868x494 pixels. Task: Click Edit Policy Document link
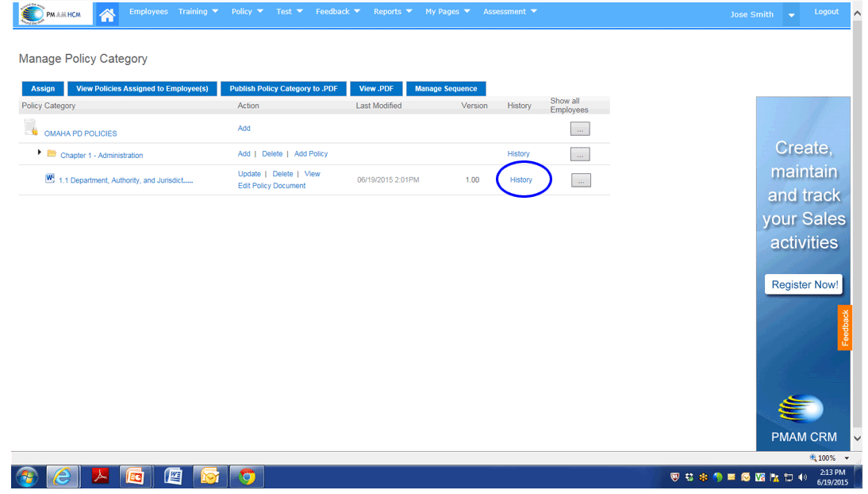[271, 186]
